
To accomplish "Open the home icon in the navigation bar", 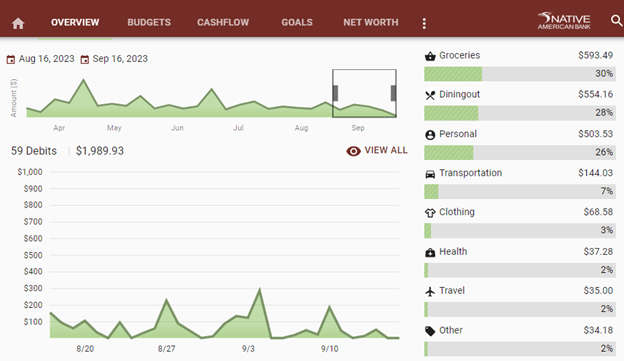I will pos(18,23).
